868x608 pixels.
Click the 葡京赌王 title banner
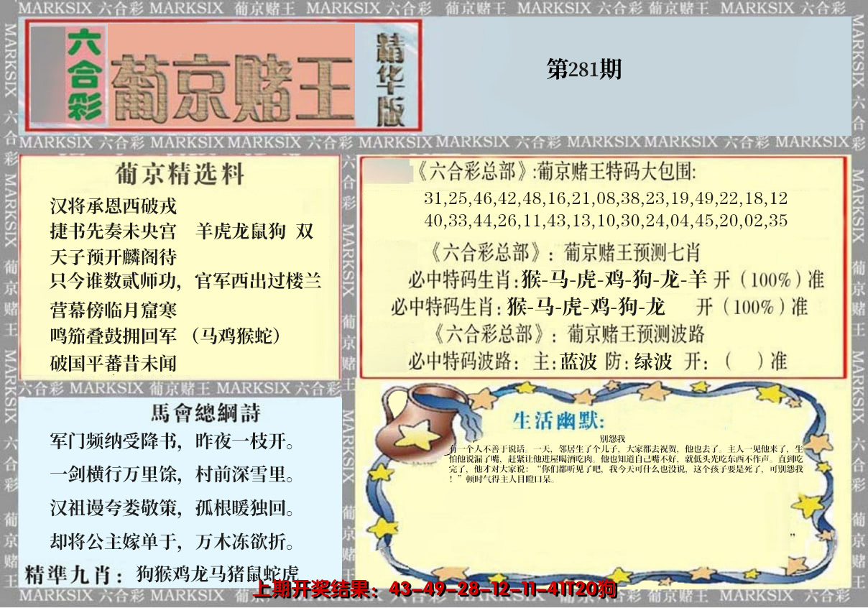pos(232,87)
